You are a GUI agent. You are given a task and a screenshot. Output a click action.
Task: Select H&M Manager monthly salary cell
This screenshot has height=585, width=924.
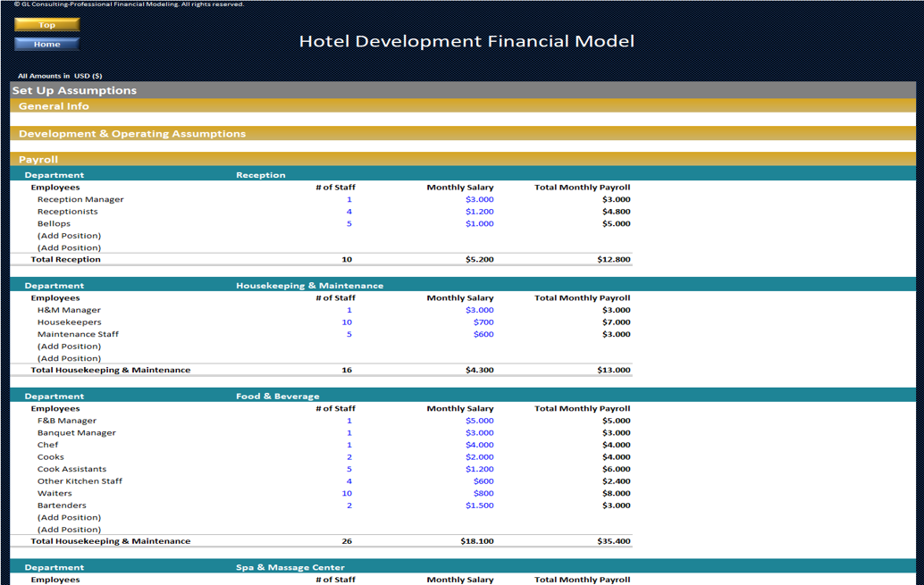(x=479, y=310)
